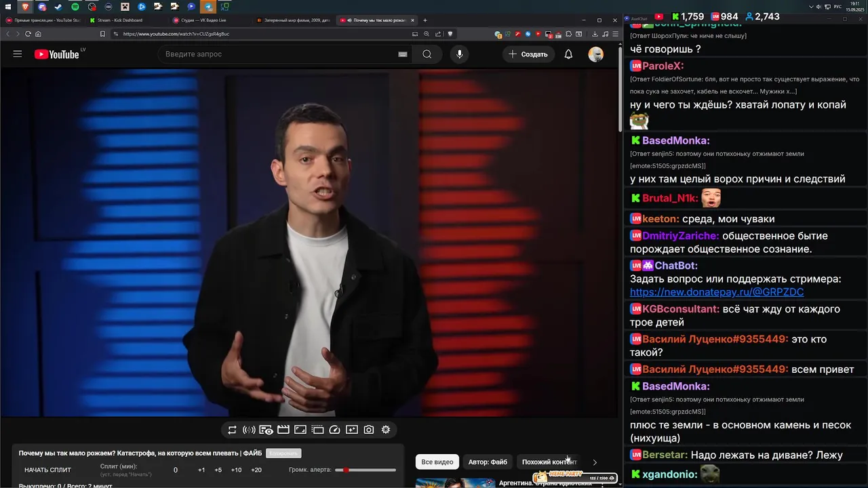
Task: Take a screenshot with the camera icon
Action: (x=368, y=430)
